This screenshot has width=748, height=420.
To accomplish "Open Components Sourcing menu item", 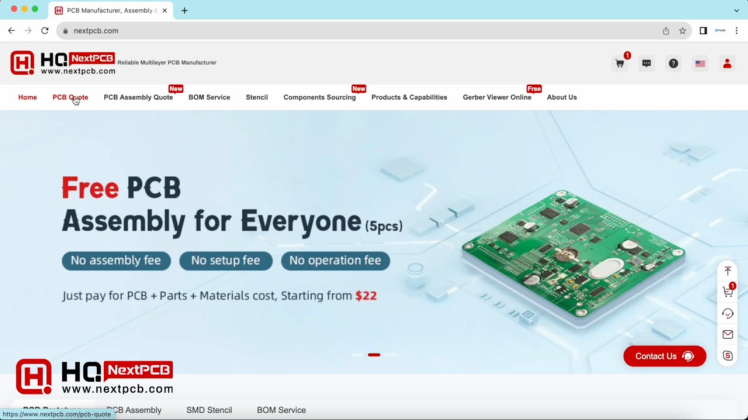I will (320, 97).
